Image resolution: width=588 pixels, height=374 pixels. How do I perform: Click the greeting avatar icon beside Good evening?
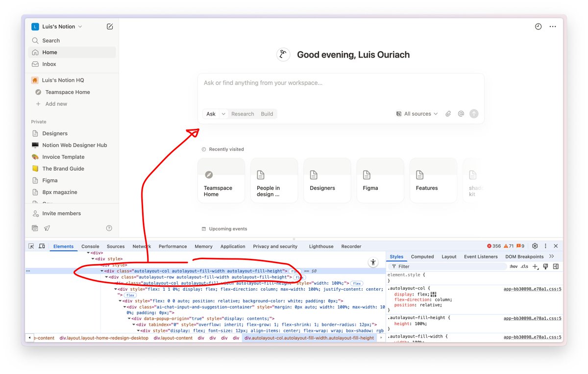point(283,54)
